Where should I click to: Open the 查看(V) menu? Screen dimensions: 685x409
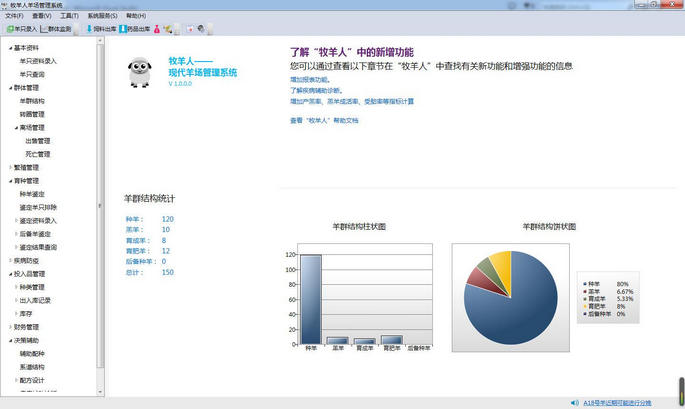click(x=42, y=16)
